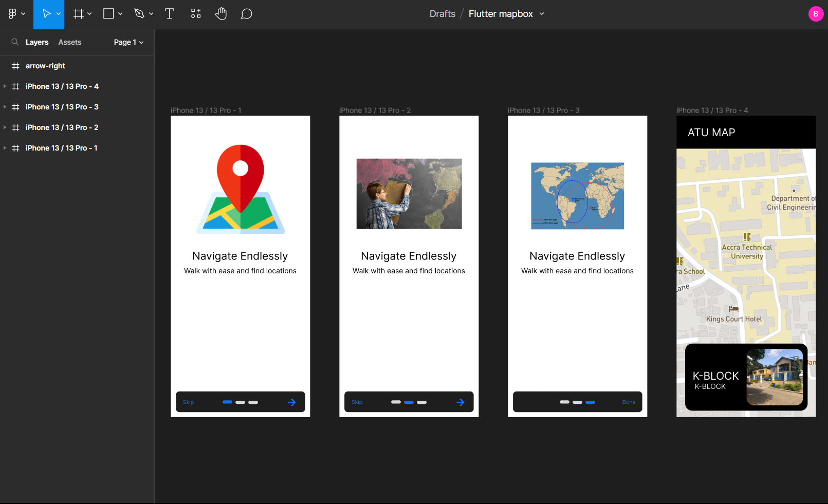Image resolution: width=828 pixels, height=504 pixels.
Task: Click the Drafts breadcrumb link
Action: tap(443, 14)
